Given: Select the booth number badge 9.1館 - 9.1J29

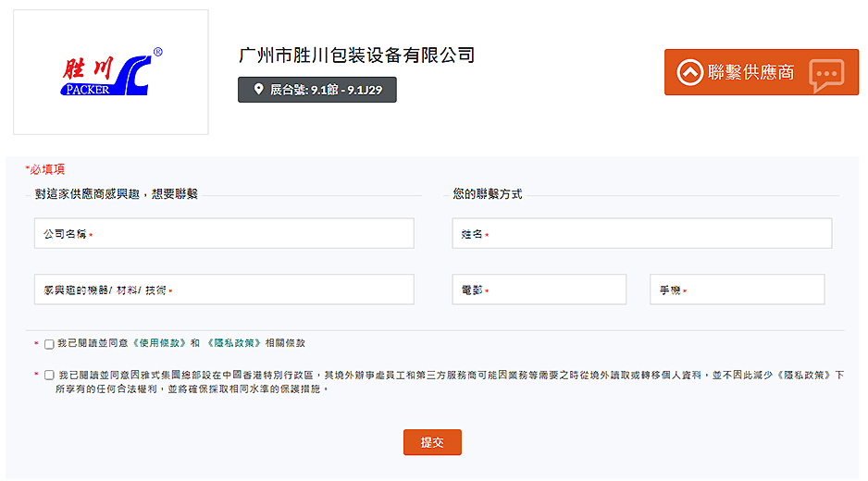Looking at the screenshot, I should pyautogui.click(x=317, y=90).
